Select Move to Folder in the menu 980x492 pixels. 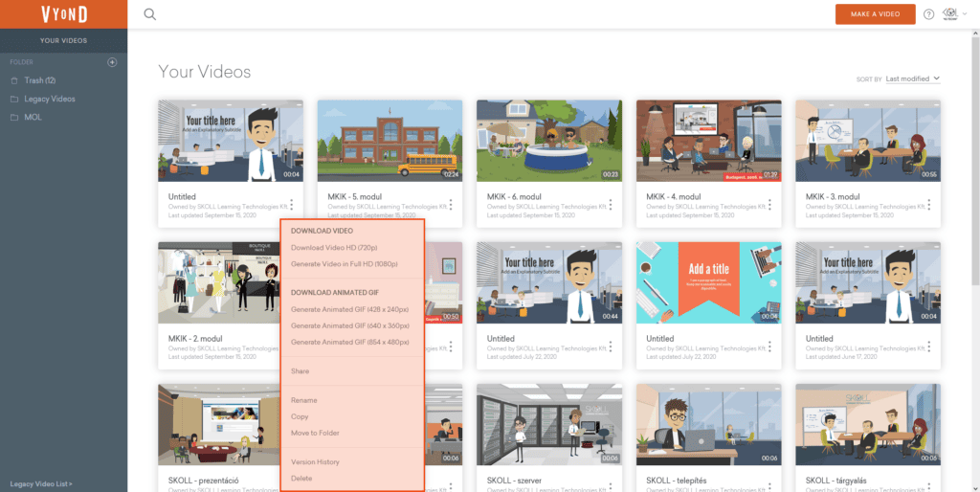click(315, 433)
